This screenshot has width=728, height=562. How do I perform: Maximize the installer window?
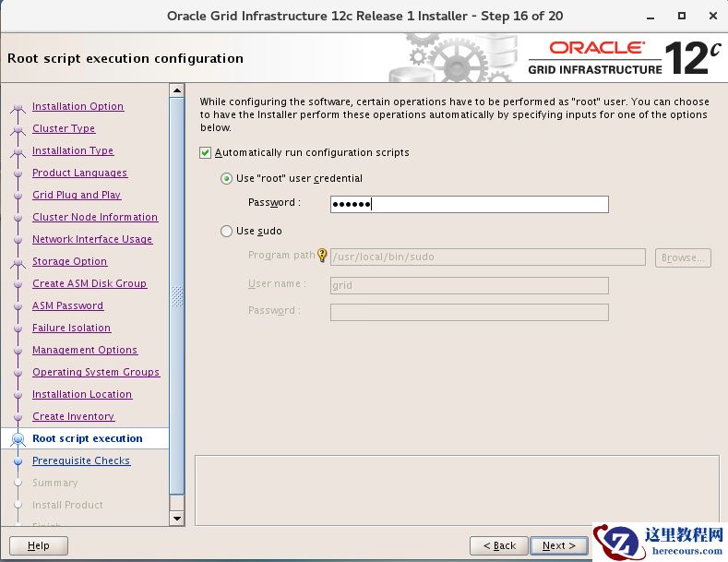(x=682, y=16)
